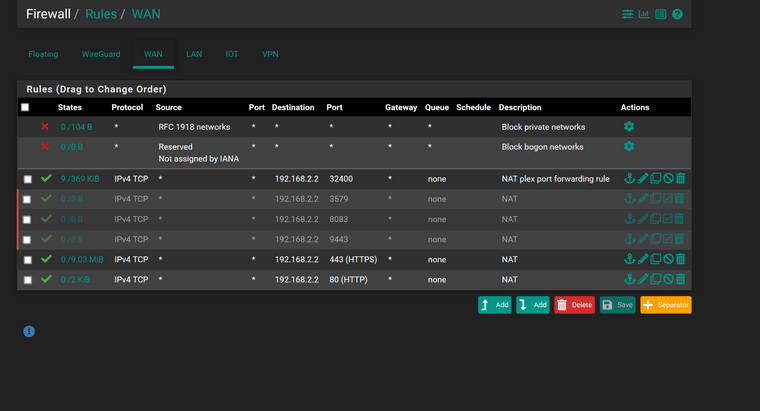This screenshot has height=411, width=760.
Task: Add rule to top of list
Action: click(494, 305)
